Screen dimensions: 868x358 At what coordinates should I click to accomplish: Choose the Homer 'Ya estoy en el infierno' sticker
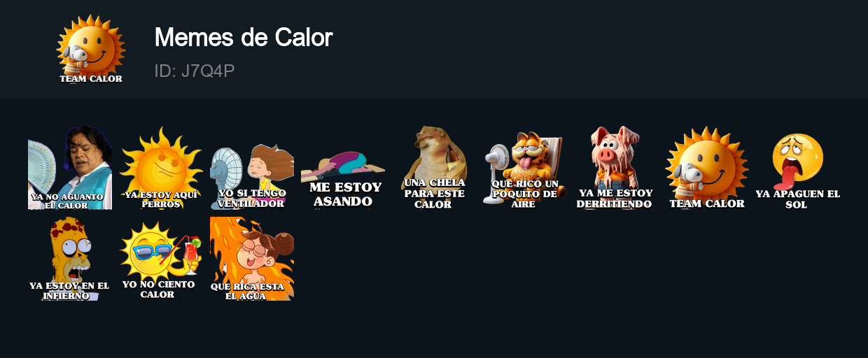[x=70, y=259]
